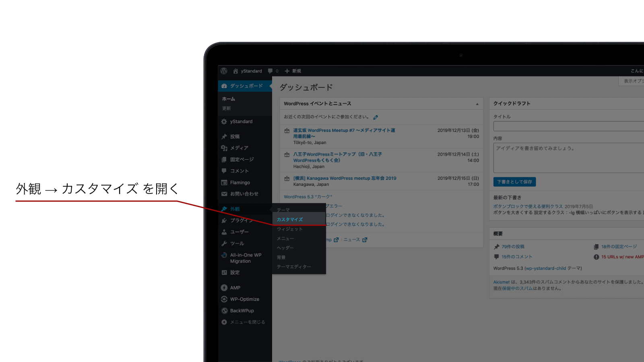This screenshot has width=644, height=362.
Task: Click the 内容 draft textarea
Action: (569, 158)
